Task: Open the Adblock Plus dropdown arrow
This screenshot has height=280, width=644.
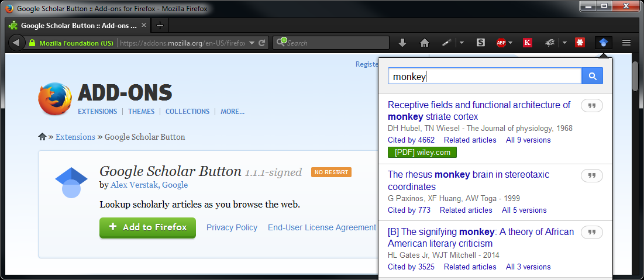Action: click(x=511, y=43)
